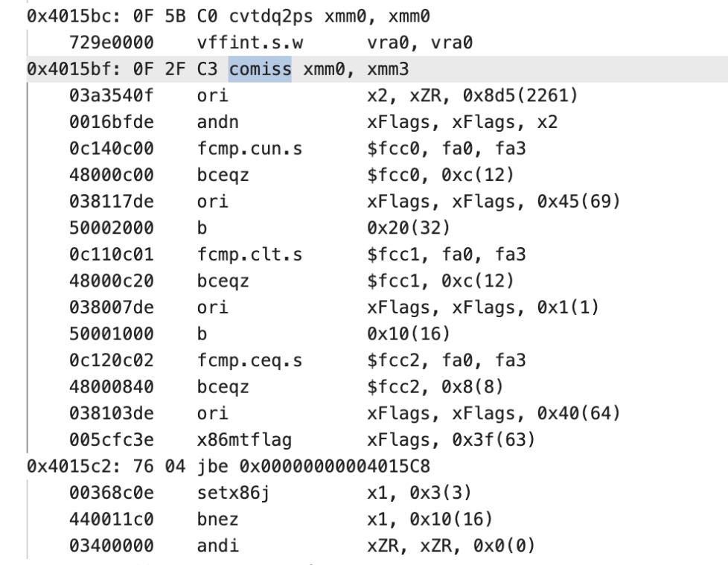This screenshot has height=565, width=728.
Task: Click the b 0x20(32) branch row
Action: 260,228
